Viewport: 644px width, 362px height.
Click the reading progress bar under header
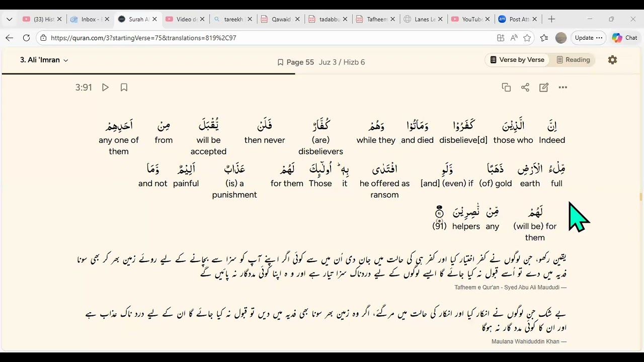tap(148, 74)
